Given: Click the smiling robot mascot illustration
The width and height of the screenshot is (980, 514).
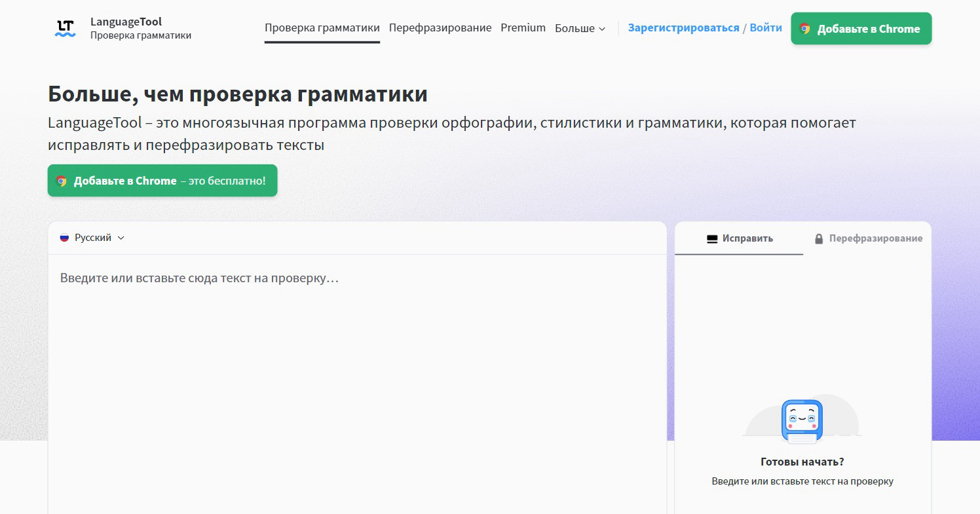Looking at the screenshot, I should 802,422.
